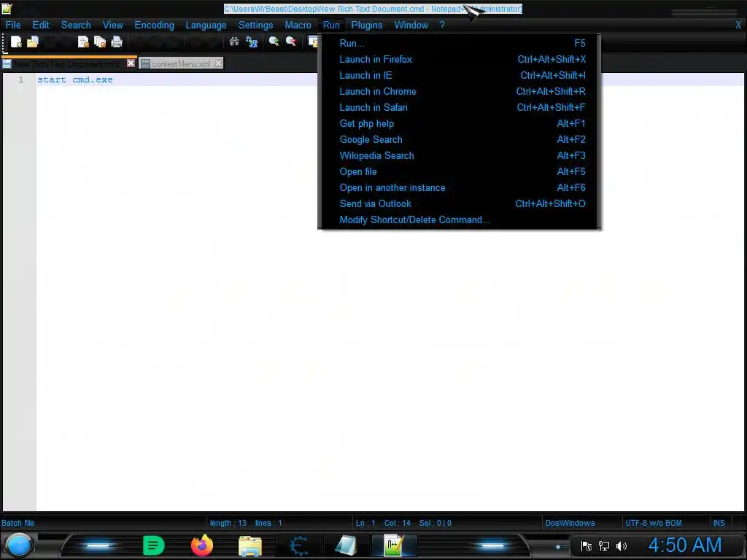Click the network tray icon
The image size is (747, 560).
(603, 546)
